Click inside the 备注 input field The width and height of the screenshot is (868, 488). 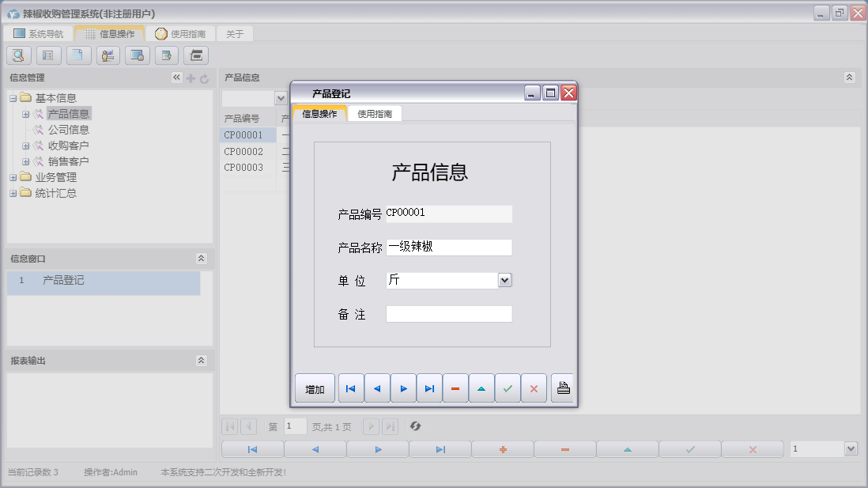[448, 313]
